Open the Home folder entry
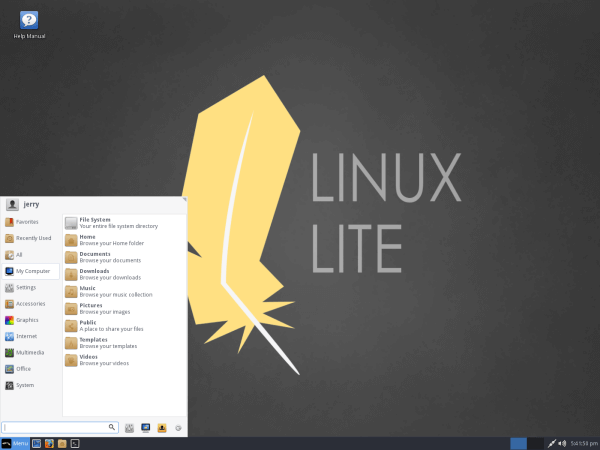The height and width of the screenshot is (450, 600). point(124,240)
